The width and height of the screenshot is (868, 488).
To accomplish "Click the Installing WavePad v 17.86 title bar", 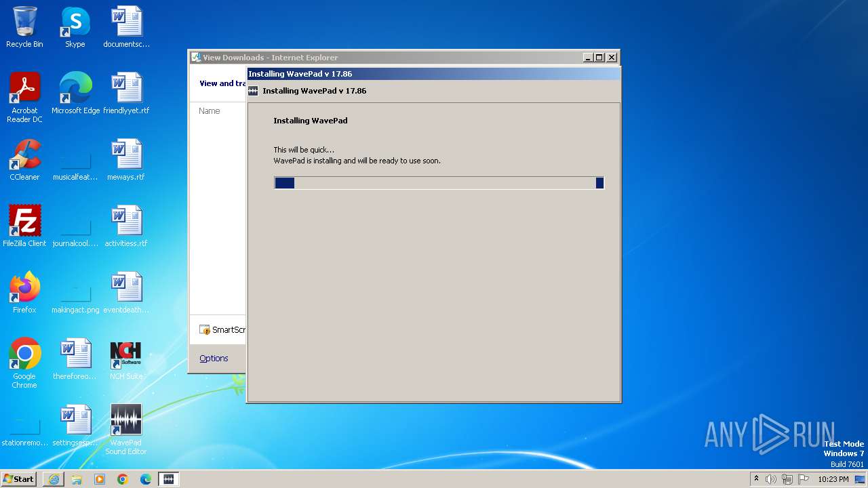I will click(x=434, y=74).
